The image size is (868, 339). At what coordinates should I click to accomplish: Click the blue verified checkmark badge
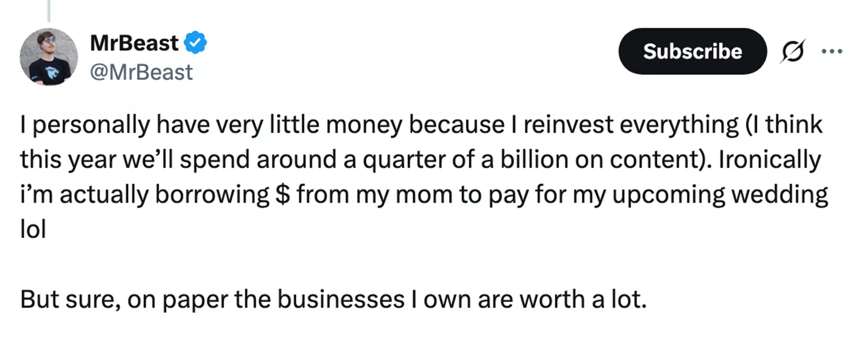coord(195,42)
